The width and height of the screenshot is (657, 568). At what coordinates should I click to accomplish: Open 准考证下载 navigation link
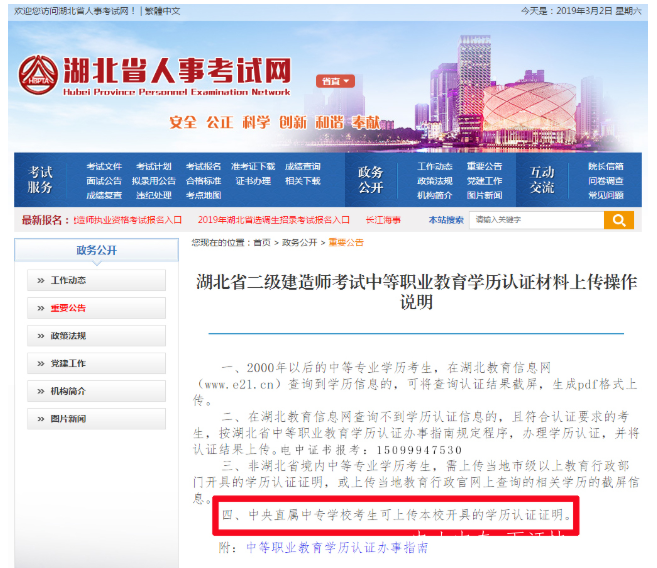tap(253, 166)
